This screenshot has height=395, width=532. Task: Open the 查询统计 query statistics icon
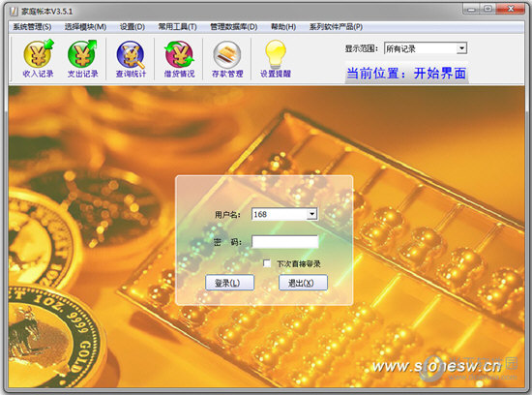(x=131, y=58)
